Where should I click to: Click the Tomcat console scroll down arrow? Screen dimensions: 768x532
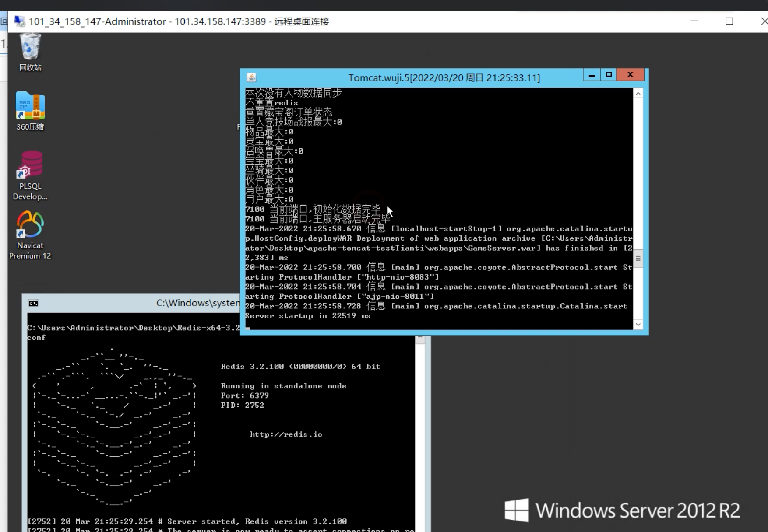click(x=638, y=324)
